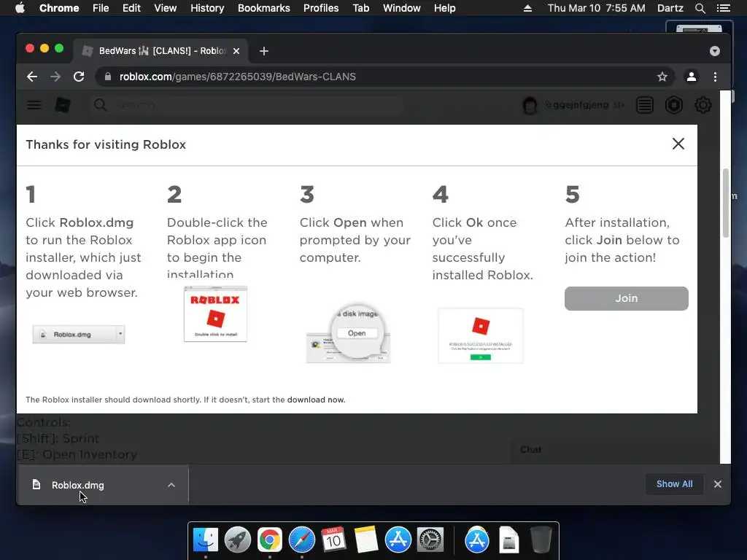Open the Edit menu
Screen dimensions: 747x560
131,8
